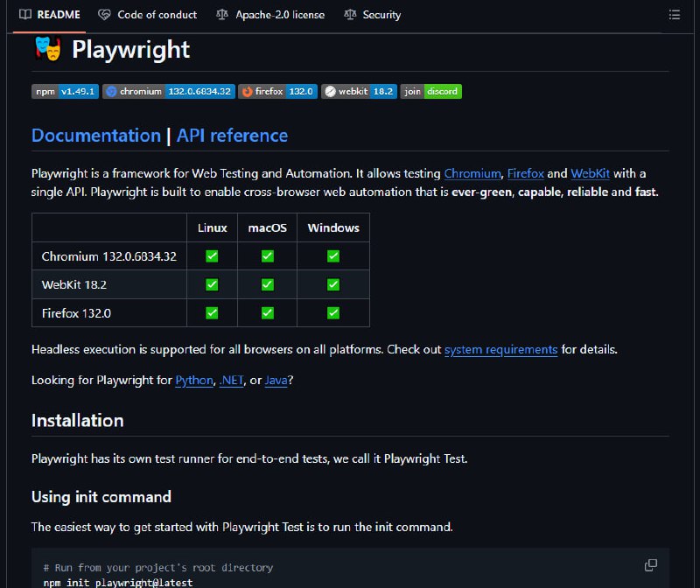The width and height of the screenshot is (700, 588).
Task: Click the Playwright masks logo
Action: pos(48,49)
